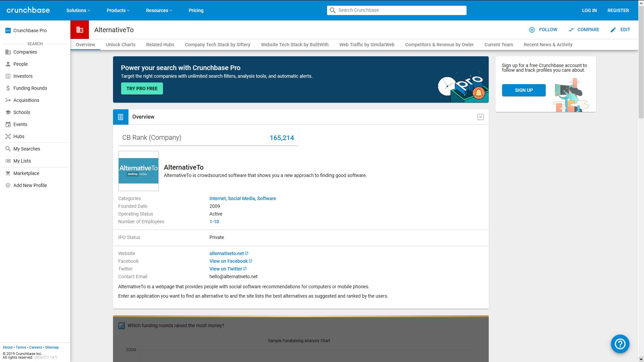Screen dimensions: 644x362
Task: Switch to the Current Team tab
Action: tap(498, 45)
